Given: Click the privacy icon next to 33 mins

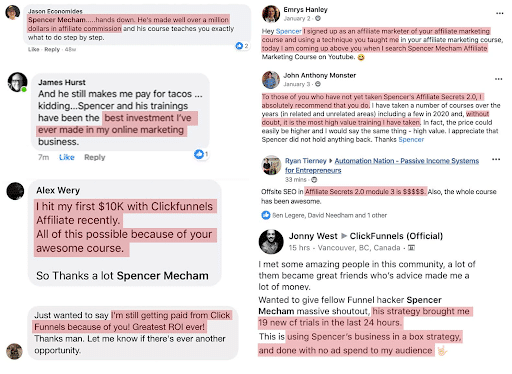Looking at the screenshot, I should 314,180.
